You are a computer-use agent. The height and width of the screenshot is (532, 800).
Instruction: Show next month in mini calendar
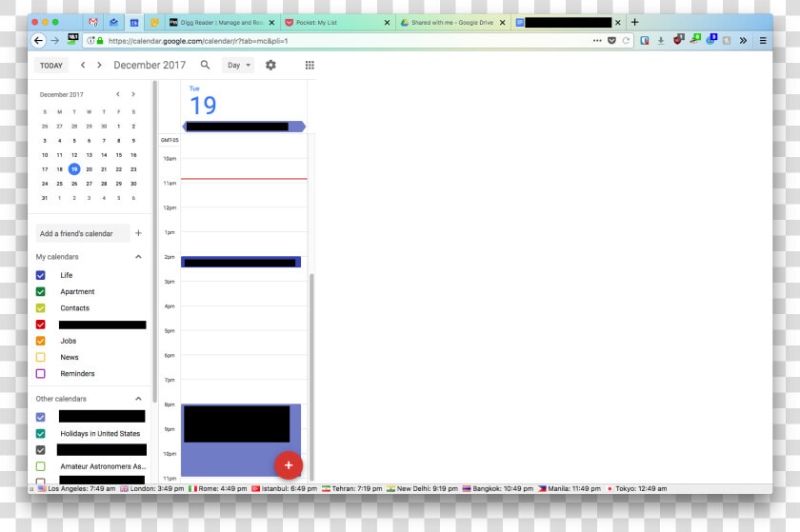(x=133, y=94)
